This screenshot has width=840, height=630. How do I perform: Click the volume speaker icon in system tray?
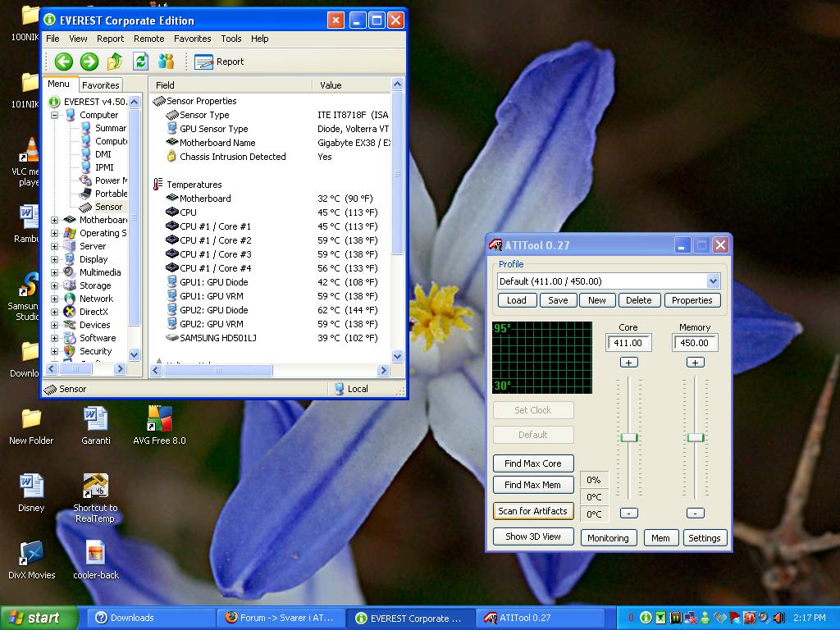tap(779, 618)
